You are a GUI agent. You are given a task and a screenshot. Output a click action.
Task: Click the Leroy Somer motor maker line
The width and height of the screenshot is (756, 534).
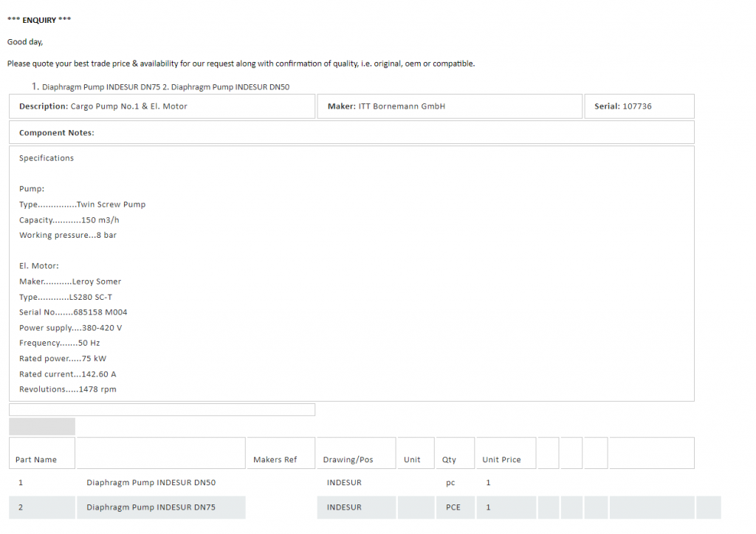tap(70, 281)
